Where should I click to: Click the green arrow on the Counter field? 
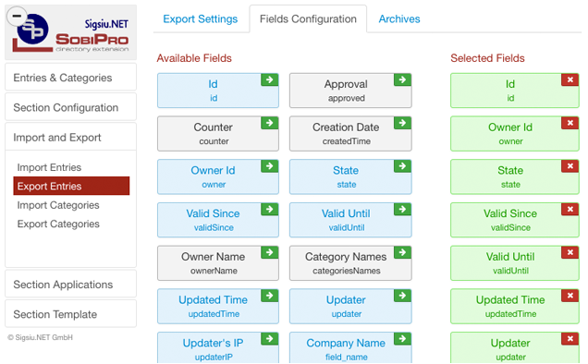click(269, 123)
